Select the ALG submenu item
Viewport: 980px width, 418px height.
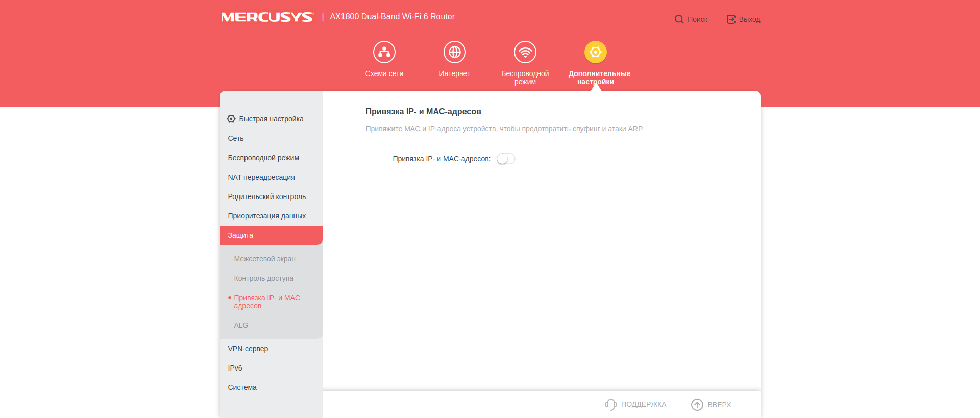[x=241, y=325]
